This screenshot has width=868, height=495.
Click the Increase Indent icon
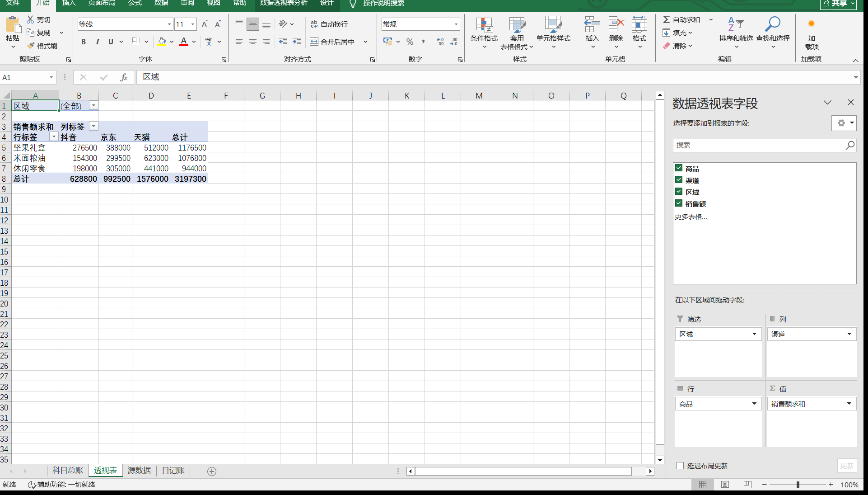297,42
